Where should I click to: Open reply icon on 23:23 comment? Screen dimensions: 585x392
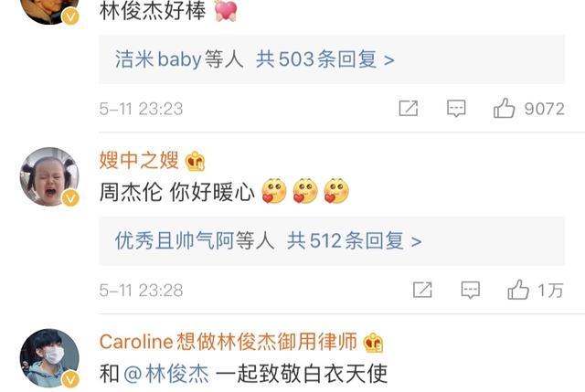(x=456, y=109)
